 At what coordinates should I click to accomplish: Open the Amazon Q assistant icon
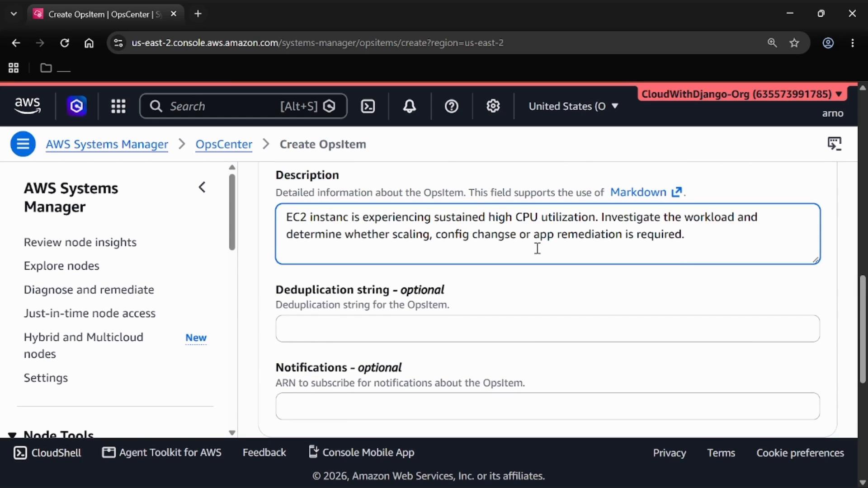(76, 106)
